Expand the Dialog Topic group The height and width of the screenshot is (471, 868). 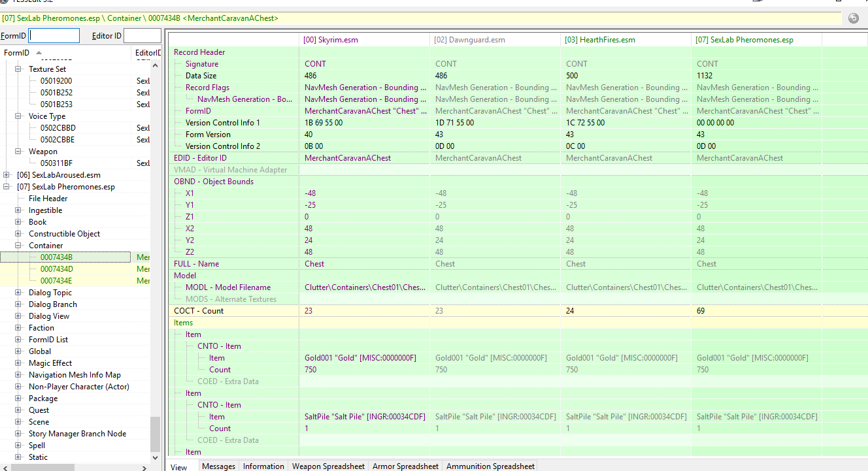[18, 293]
